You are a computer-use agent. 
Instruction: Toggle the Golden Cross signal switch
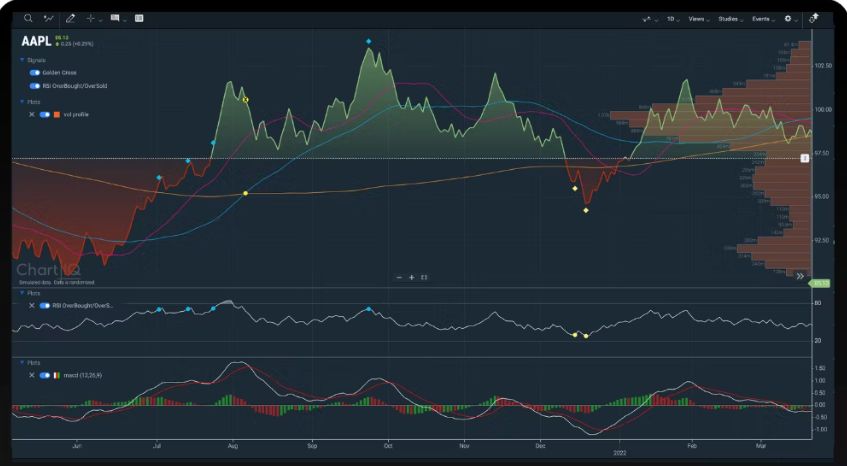coord(35,72)
